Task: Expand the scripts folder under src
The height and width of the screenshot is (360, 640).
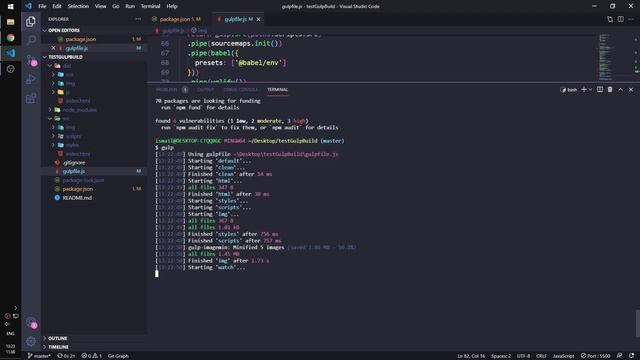Action: point(73,136)
